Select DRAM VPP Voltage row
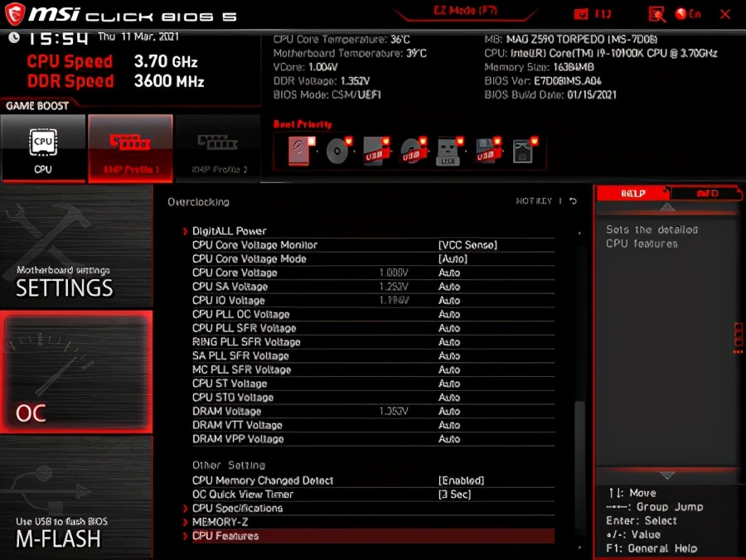Viewport: 746px width, 560px height. pos(374,439)
